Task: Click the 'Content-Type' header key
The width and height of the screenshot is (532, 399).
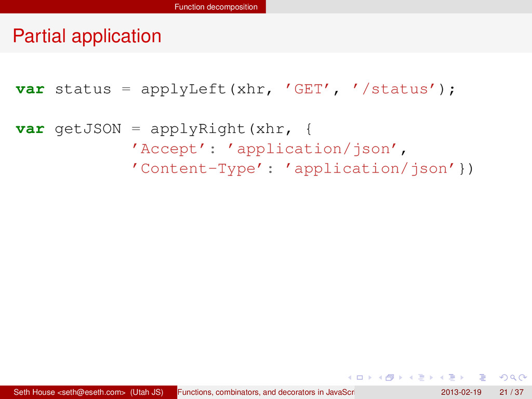Action: [x=198, y=169]
